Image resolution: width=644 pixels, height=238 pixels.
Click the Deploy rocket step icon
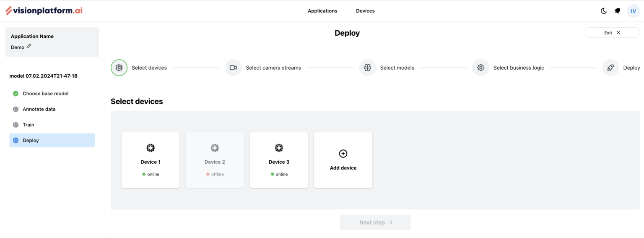click(x=610, y=68)
